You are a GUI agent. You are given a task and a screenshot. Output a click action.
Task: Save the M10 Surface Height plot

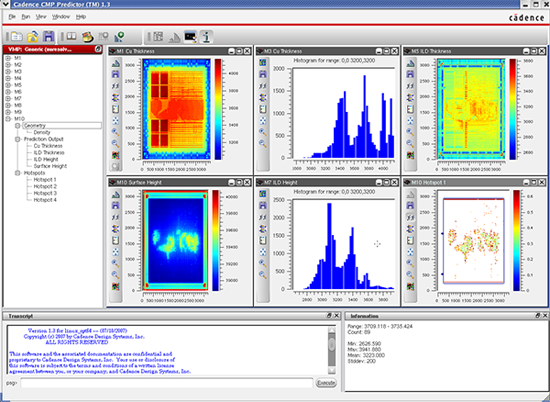click(115, 206)
